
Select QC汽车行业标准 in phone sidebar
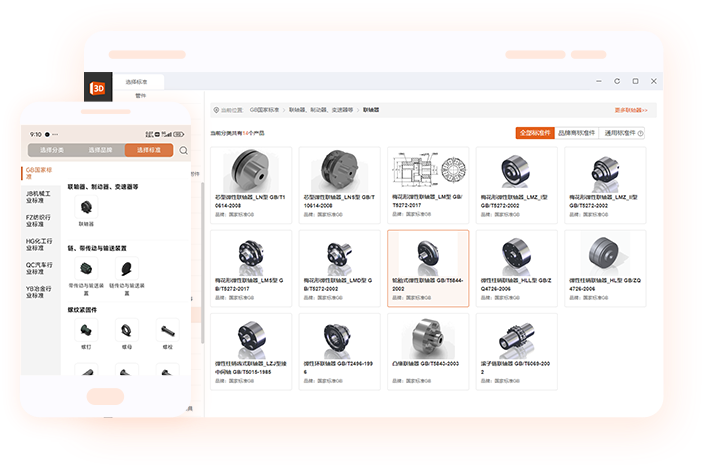point(39,268)
